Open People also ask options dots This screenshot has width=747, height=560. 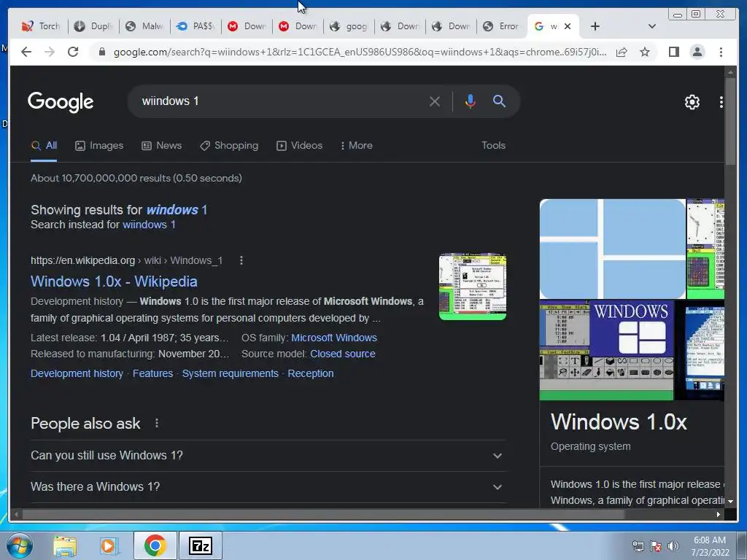(x=157, y=423)
